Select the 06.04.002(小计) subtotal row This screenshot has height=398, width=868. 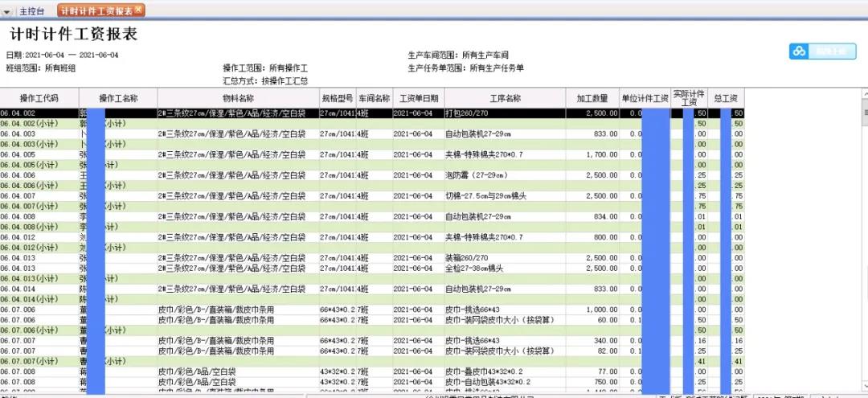point(372,124)
